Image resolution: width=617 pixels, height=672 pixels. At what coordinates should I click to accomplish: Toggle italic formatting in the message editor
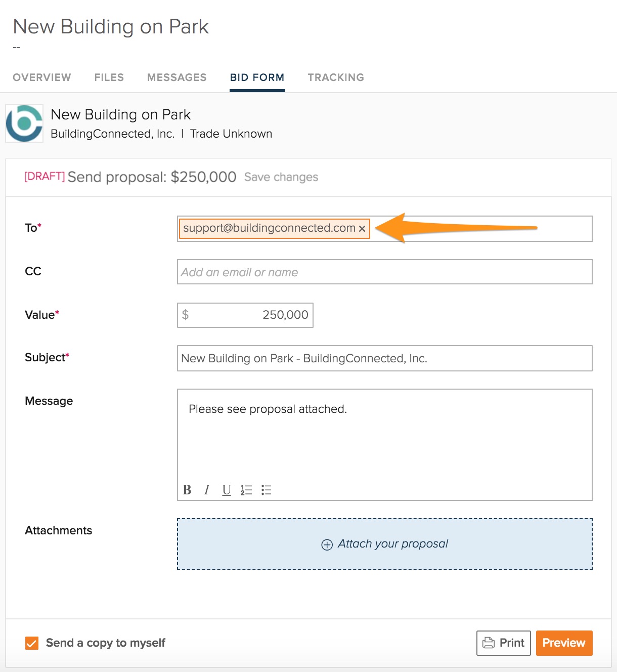[207, 490]
